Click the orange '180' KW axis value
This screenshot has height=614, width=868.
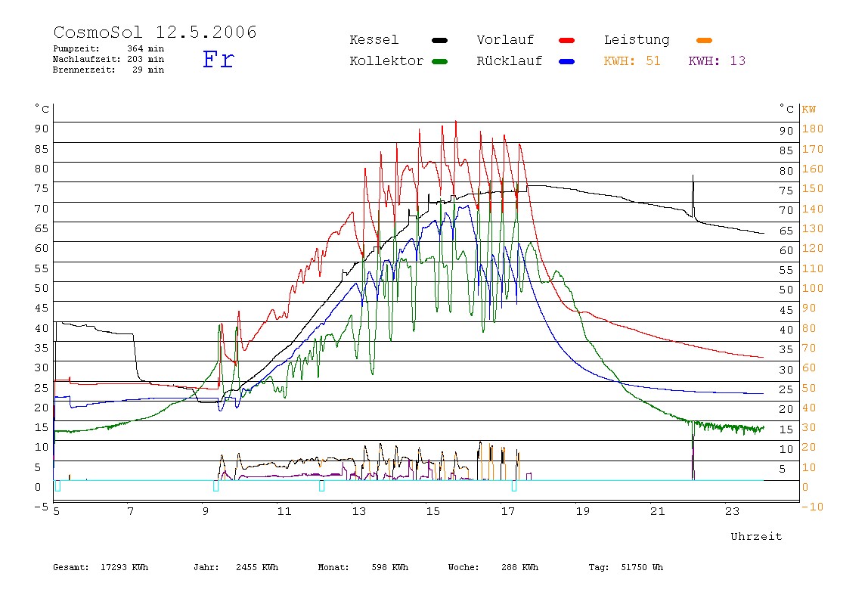tap(813, 129)
